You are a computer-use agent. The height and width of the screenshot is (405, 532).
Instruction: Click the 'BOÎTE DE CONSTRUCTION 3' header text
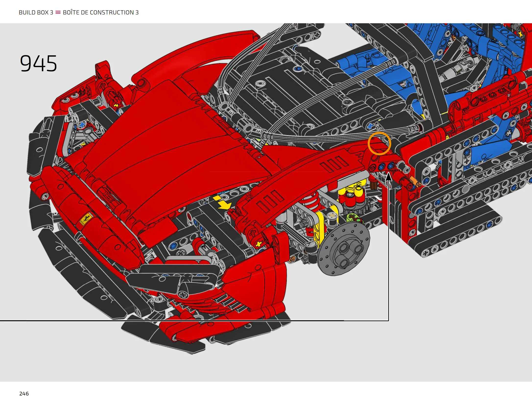coord(101,12)
